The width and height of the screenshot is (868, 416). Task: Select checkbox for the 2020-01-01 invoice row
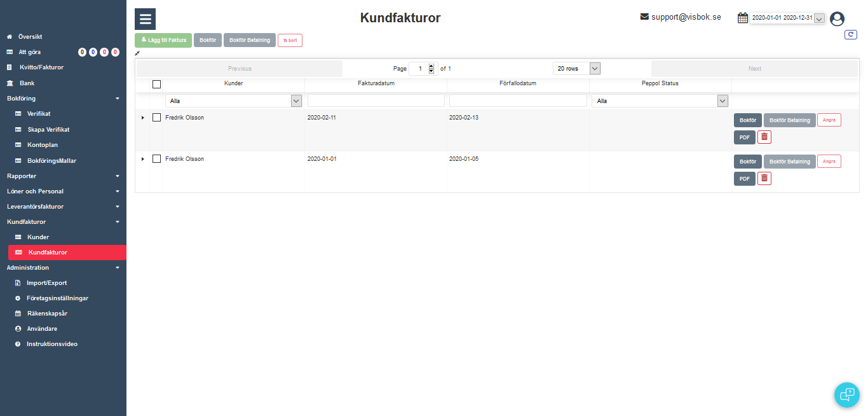point(157,159)
